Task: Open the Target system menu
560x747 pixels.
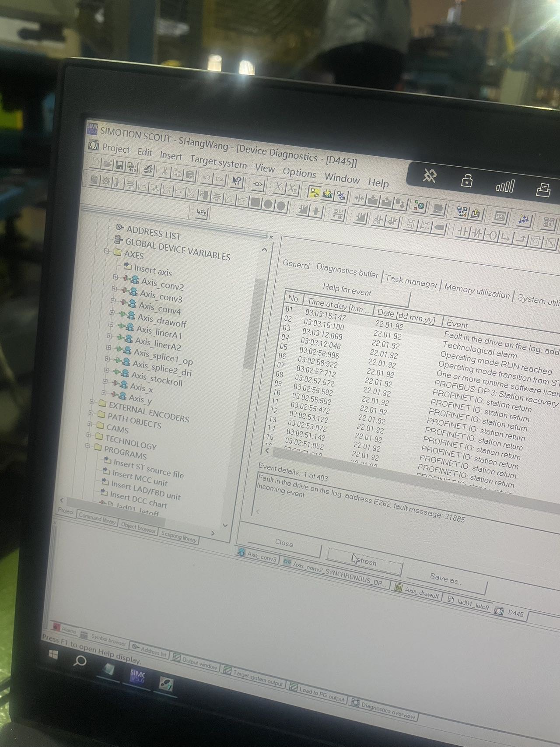Action: point(218,162)
